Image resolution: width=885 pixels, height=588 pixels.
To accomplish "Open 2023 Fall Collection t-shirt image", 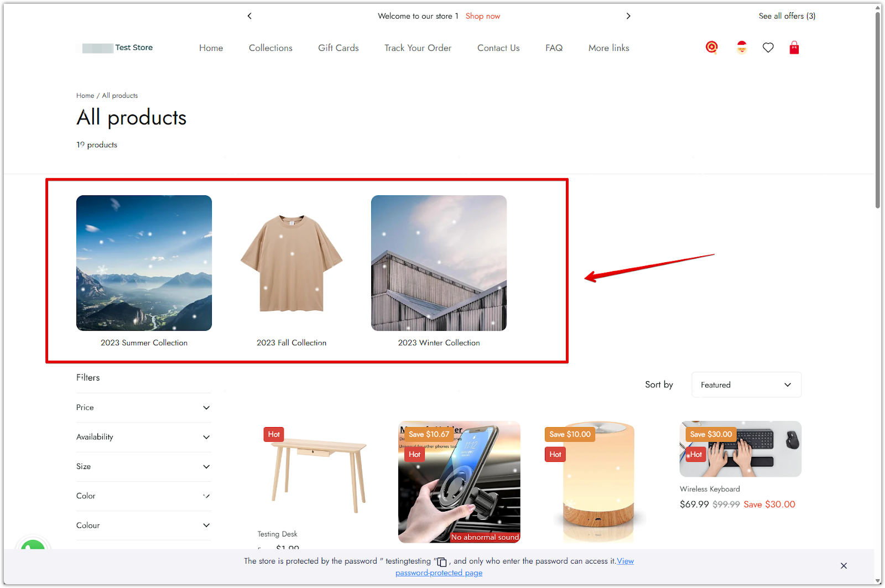I will [291, 263].
